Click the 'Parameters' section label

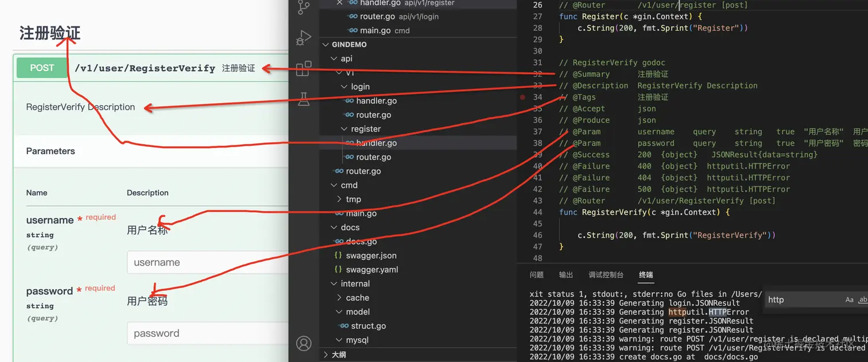tap(51, 151)
